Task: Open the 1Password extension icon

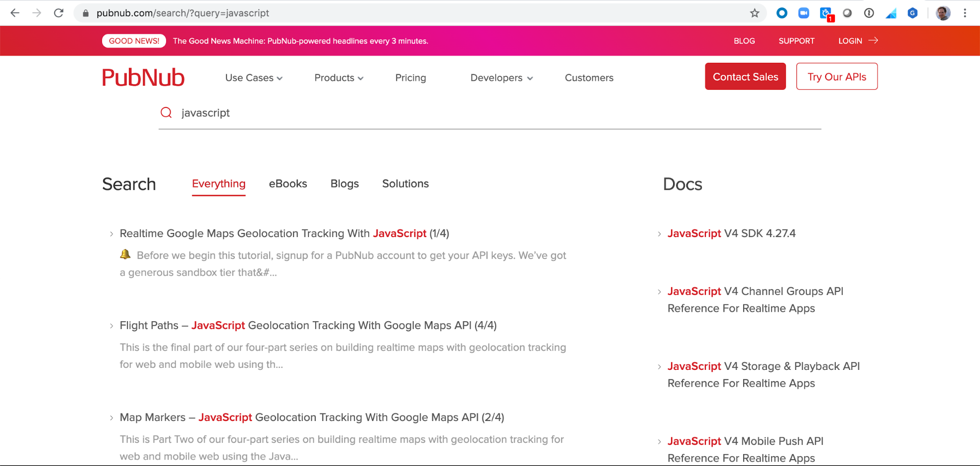Action: [x=869, y=13]
